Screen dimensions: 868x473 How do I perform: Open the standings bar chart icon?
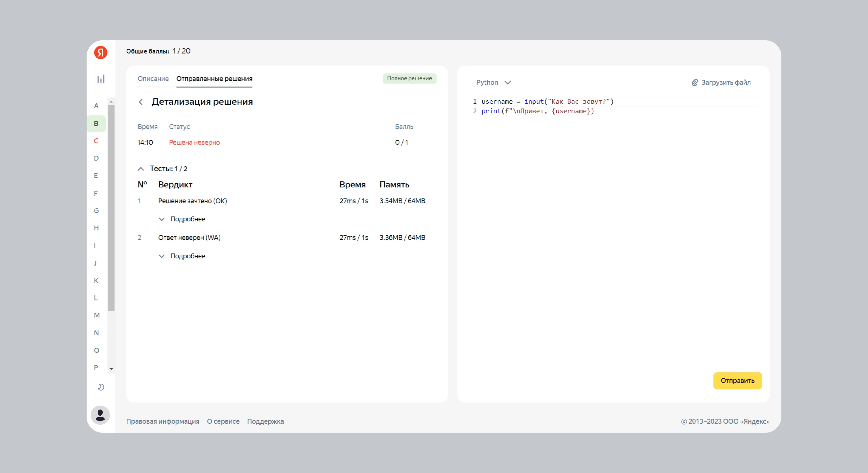coord(101,79)
